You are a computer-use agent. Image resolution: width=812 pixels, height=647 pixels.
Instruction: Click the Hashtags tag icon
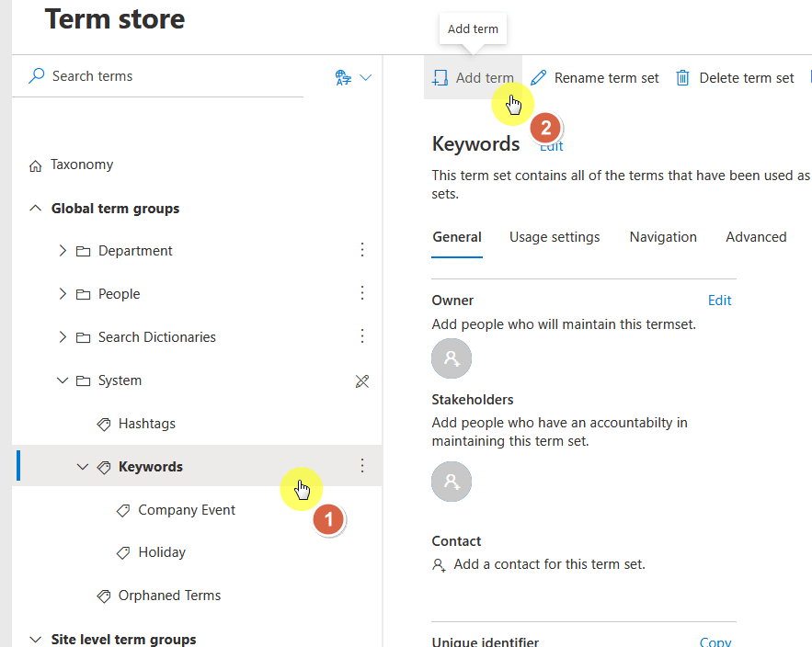104,425
